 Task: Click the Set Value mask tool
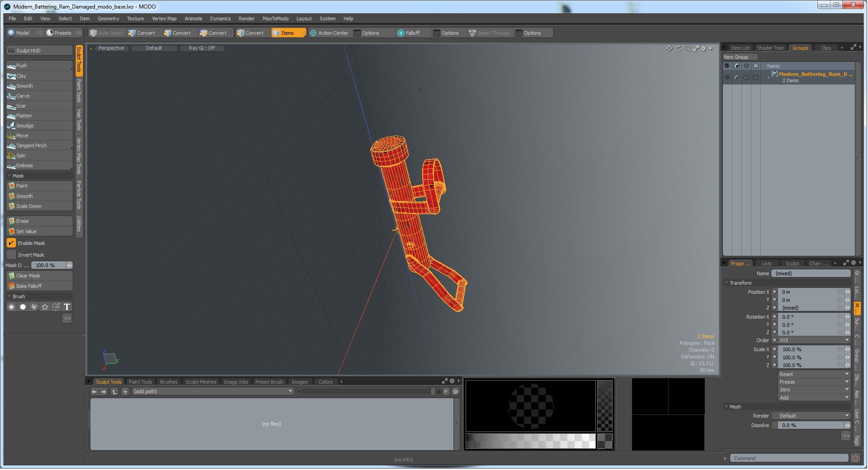[x=39, y=231]
